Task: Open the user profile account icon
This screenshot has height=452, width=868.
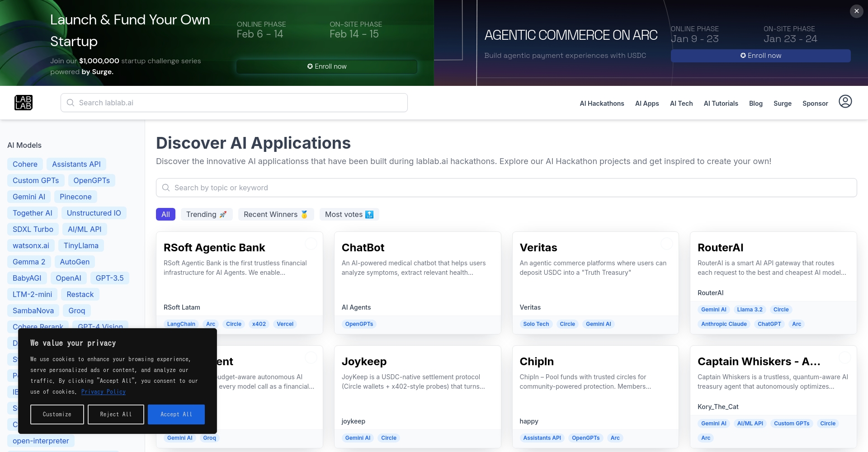Action: pos(845,102)
